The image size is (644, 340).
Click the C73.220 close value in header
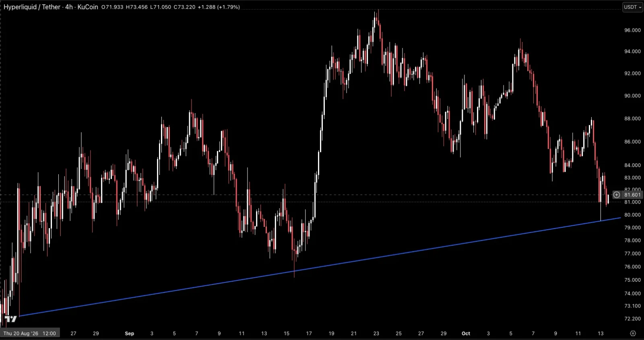[x=184, y=7]
